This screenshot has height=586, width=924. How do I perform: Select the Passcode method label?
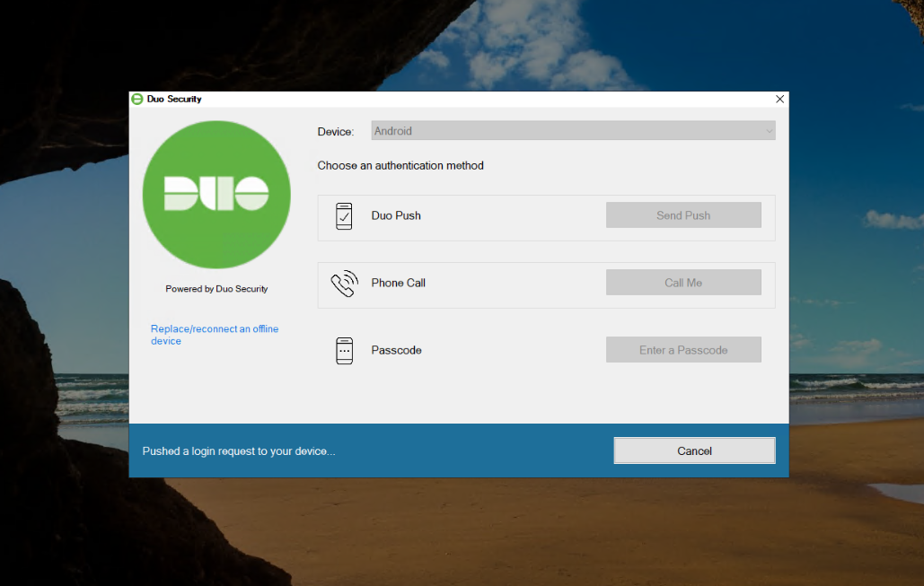(396, 350)
